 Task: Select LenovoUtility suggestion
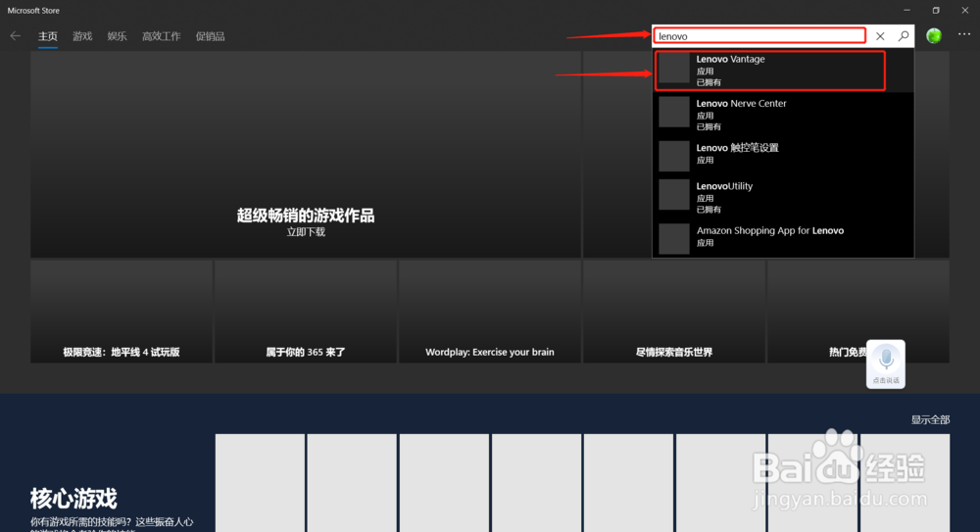pos(782,197)
